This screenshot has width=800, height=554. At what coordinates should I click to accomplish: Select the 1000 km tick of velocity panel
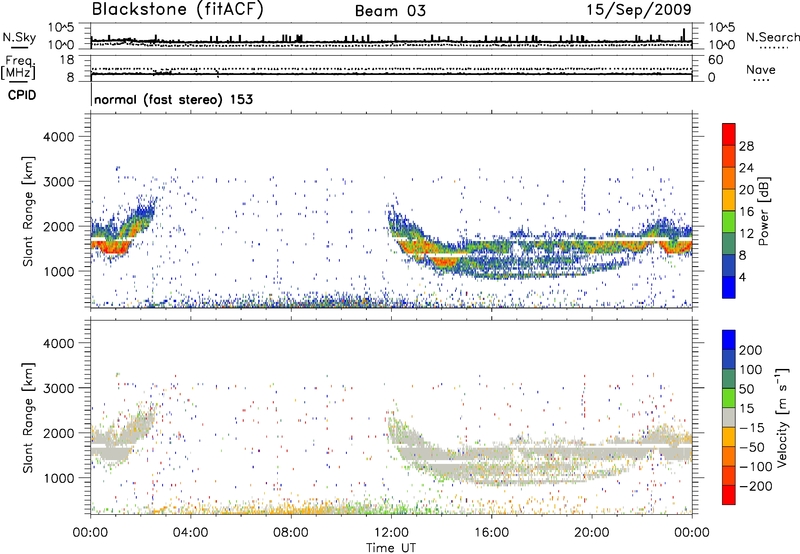click(58, 478)
